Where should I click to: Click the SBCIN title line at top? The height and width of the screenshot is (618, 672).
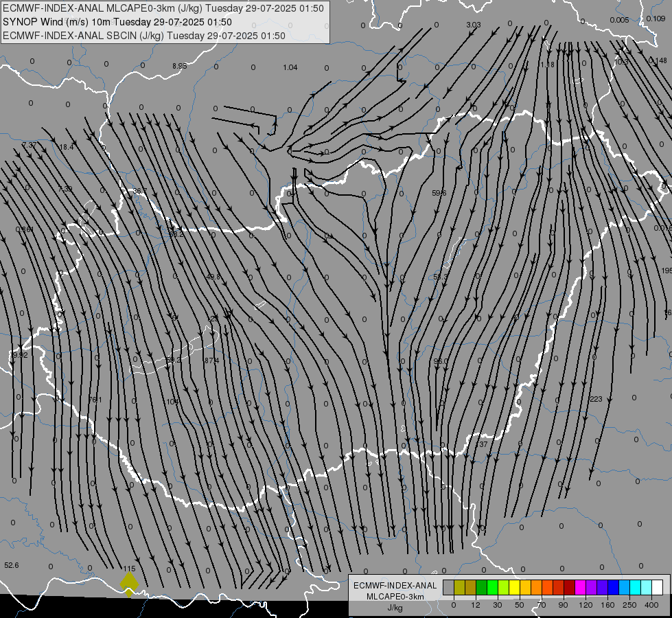(144, 36)
